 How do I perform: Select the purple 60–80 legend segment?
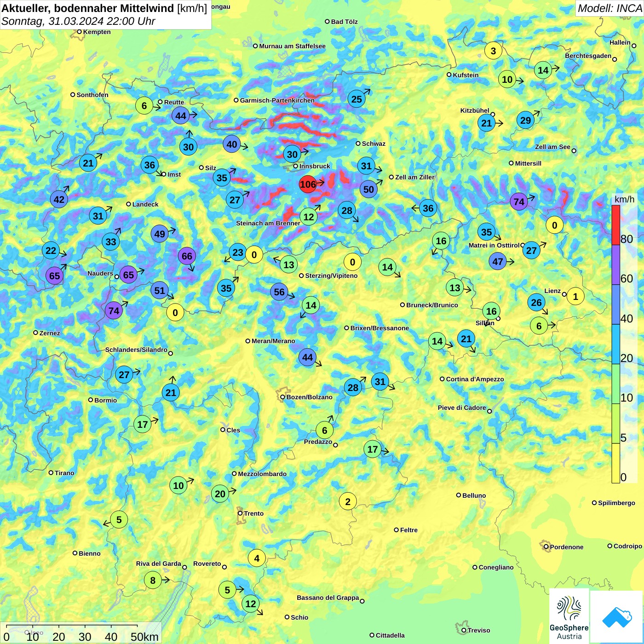(x=615, y=265)
